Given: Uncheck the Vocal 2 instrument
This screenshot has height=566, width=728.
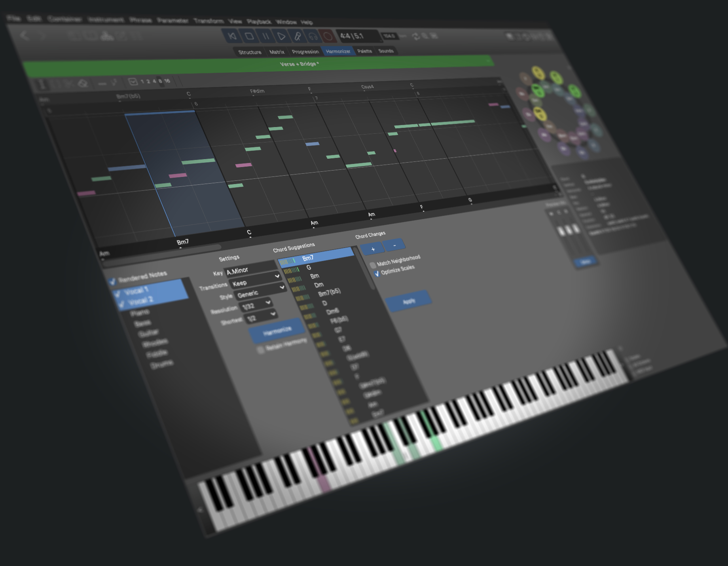Looking at the screenshot, I should (121, 304).
